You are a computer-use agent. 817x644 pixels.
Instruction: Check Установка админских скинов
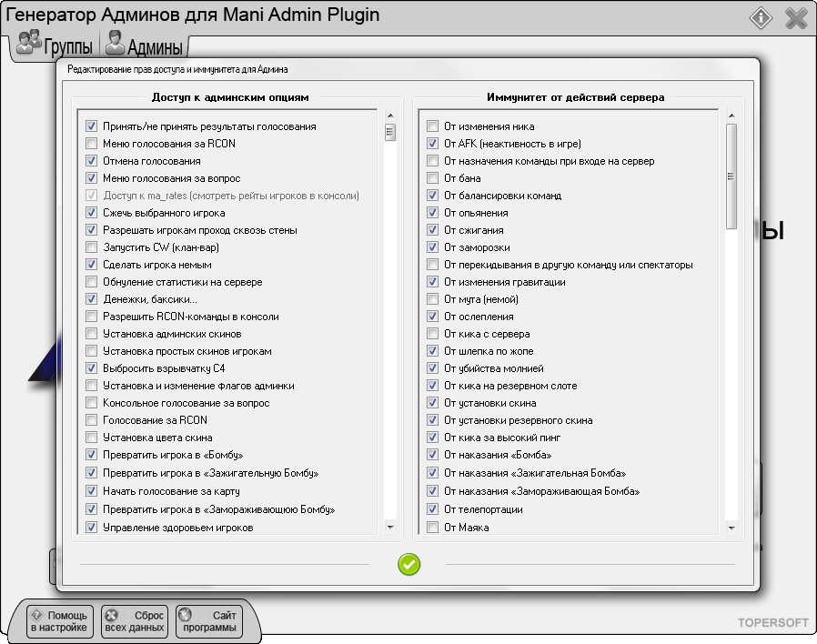click(91, 334)
